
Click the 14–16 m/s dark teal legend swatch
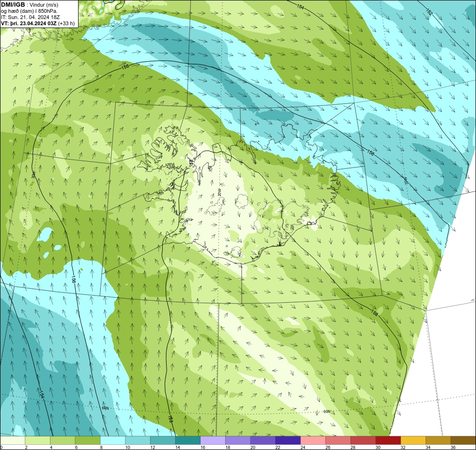(188, 440)
